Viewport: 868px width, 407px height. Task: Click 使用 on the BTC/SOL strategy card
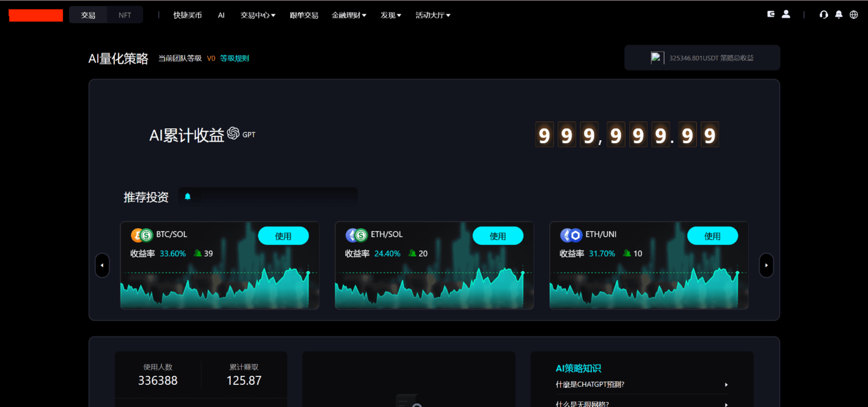(283, 235)
